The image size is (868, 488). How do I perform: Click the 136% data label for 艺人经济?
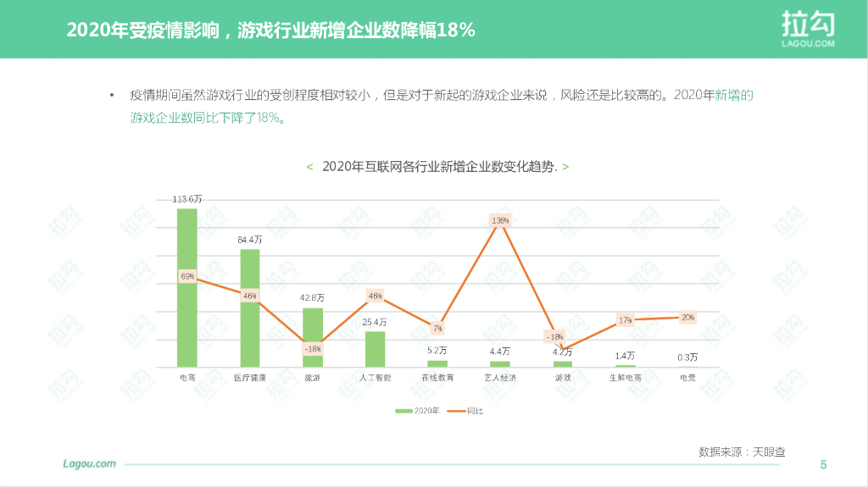click(500, 220)
